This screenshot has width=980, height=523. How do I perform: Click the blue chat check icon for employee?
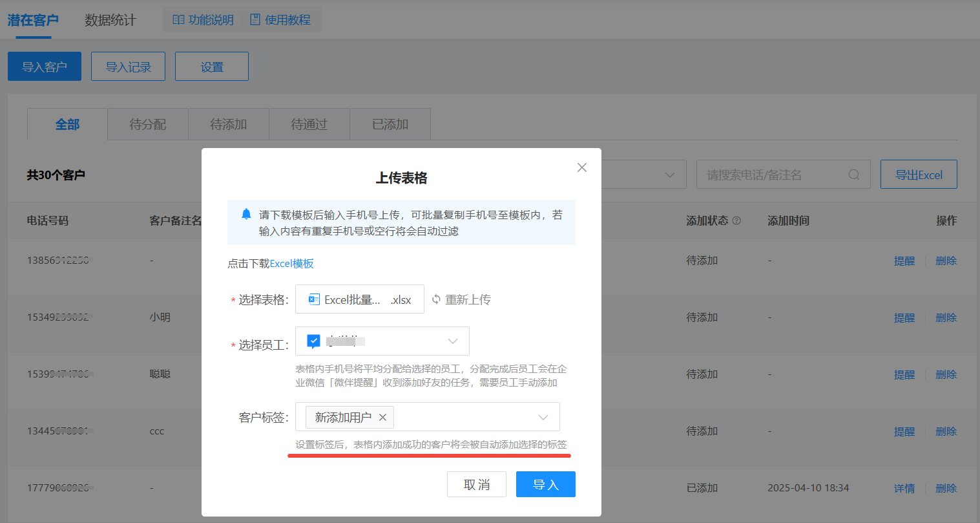pyautogui.click(x=313, y=341)
